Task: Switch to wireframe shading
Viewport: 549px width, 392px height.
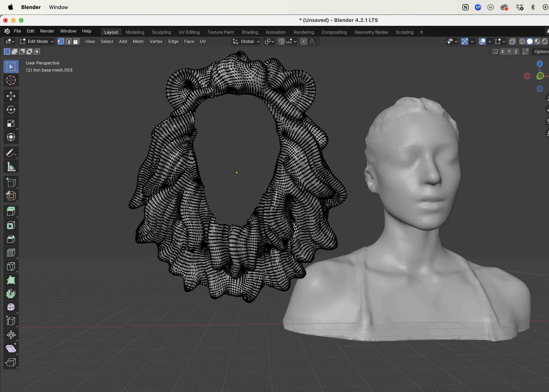Action: point(522,42)
